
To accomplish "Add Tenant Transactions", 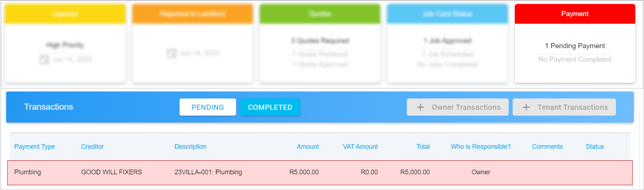I will point(564,107).
